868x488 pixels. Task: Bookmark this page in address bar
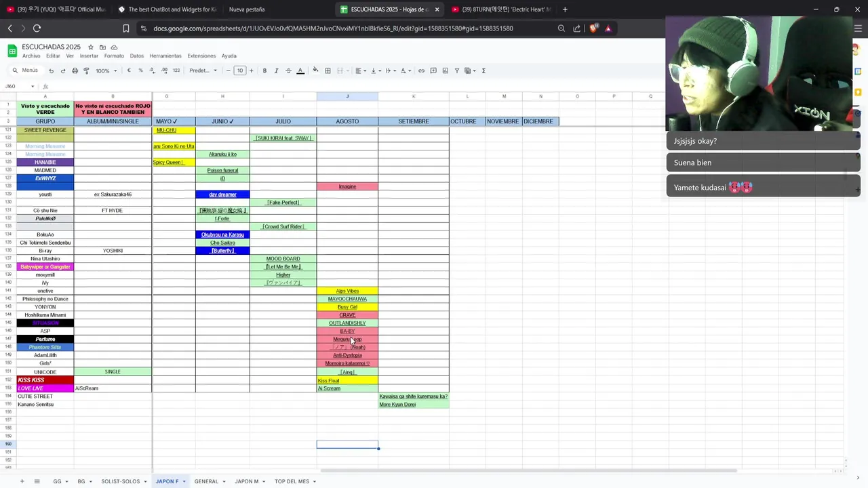tap(126, 28)
